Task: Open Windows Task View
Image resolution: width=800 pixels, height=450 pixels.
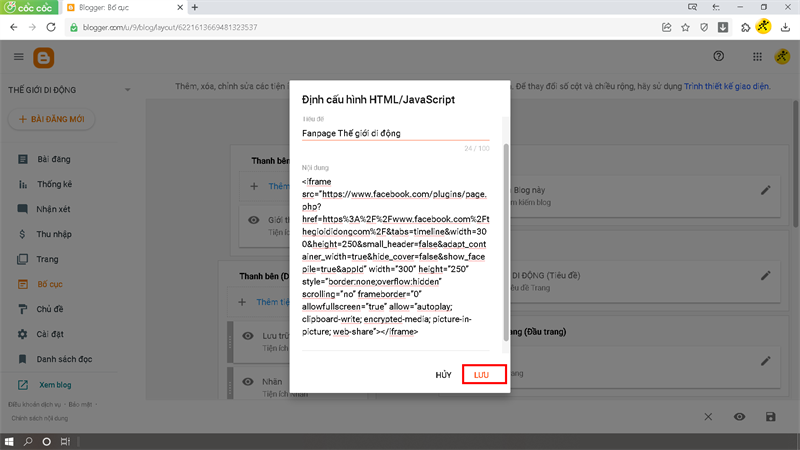Action: (x=65, y=441)
